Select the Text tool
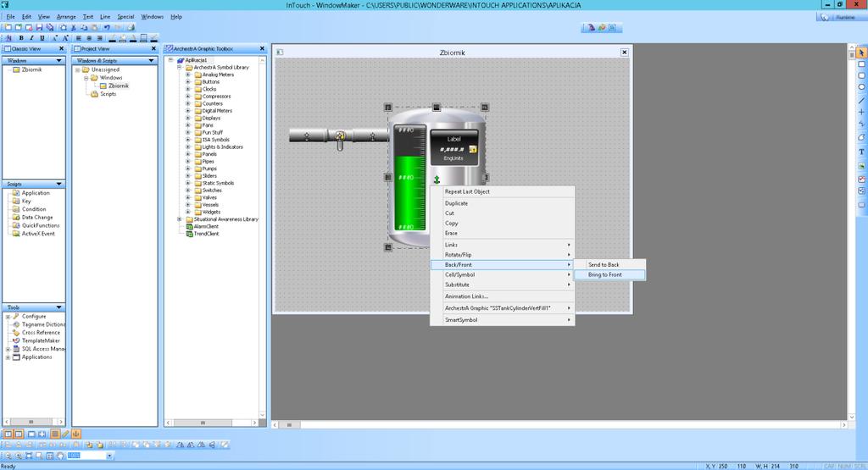This screenshot has height=470, width=868. [x=861, y=152]
